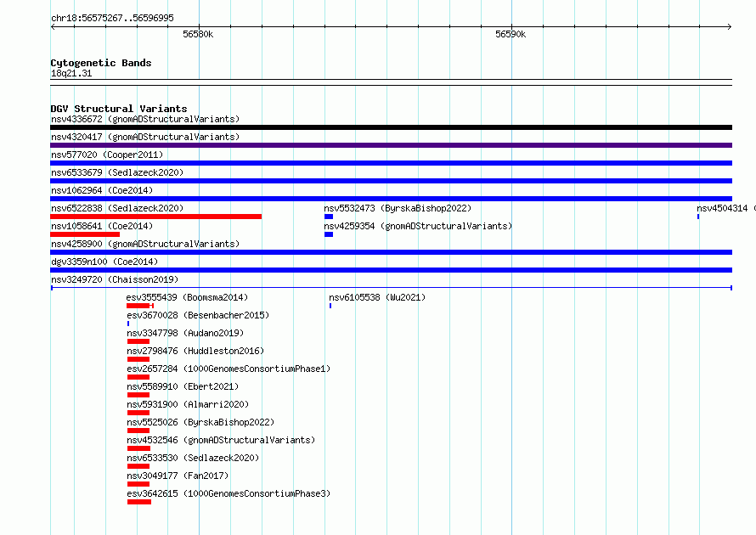Click thin blue line under nsv3249720
Image resolution: width=756 pixels, height=535 pixels.
point(391,288)
